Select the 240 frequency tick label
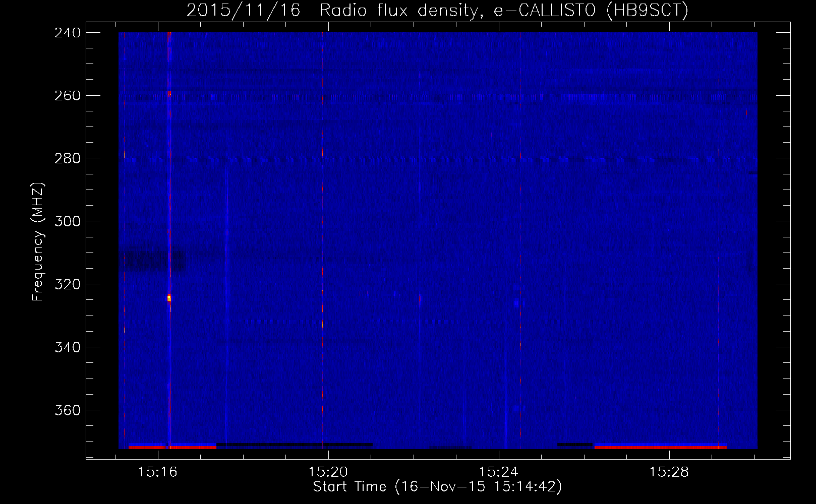The height and width of the screenshot is (504, 816). (68, 33)
